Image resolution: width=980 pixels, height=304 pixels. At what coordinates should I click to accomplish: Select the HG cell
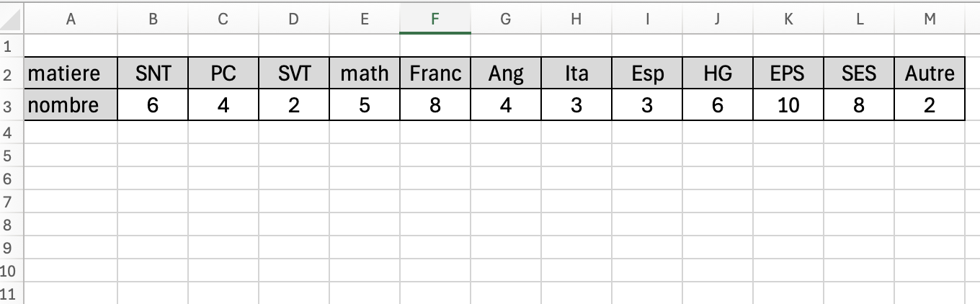point(718,73)
